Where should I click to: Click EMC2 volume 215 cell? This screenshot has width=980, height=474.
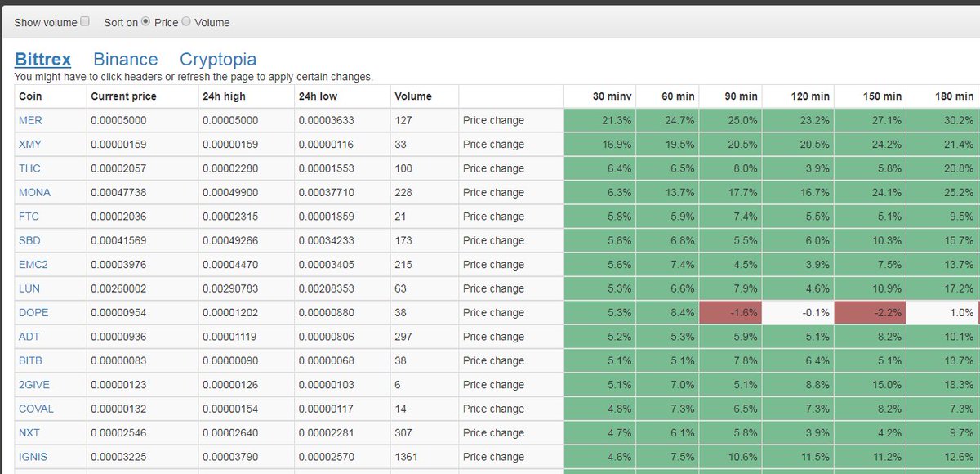coord(424,265)
